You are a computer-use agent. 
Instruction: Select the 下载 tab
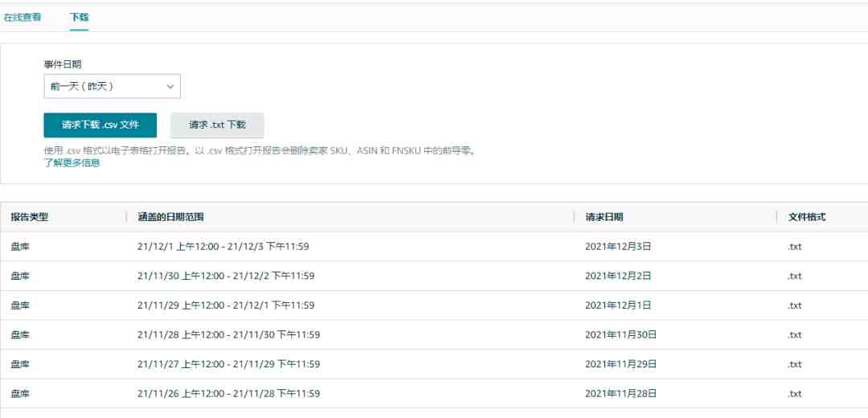click(79, 17)
